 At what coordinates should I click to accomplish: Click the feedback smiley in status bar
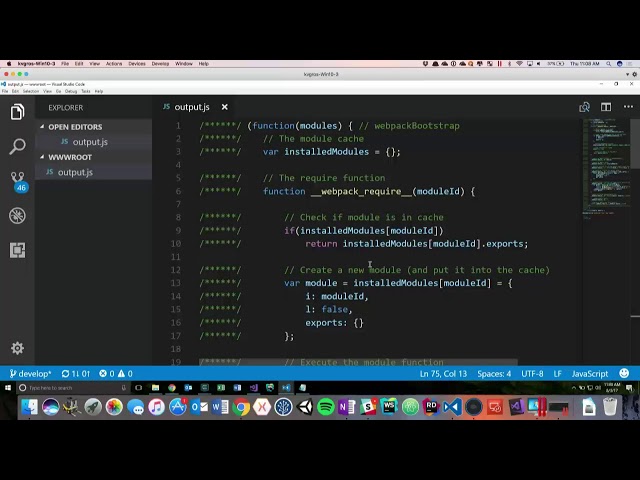[x=624, y=373]
